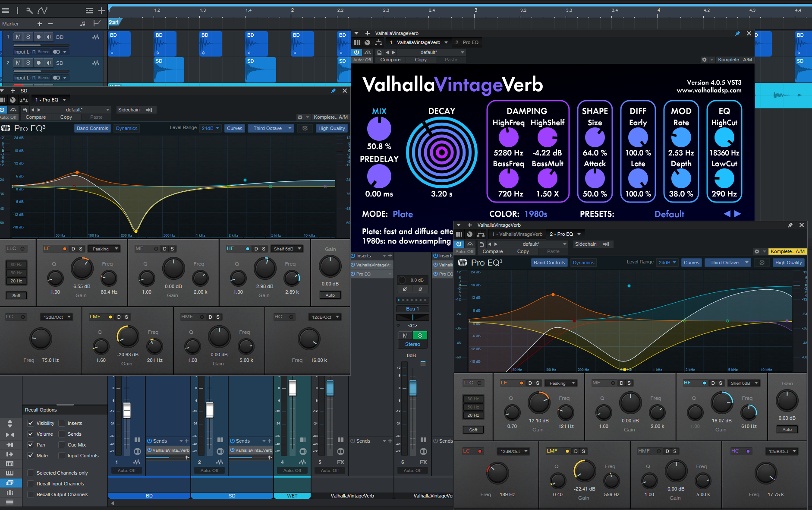812x510 pixels.
Task: Select "1 - ValhallaVintageVerb" tab in top plugin window
Action: [415, 42]
